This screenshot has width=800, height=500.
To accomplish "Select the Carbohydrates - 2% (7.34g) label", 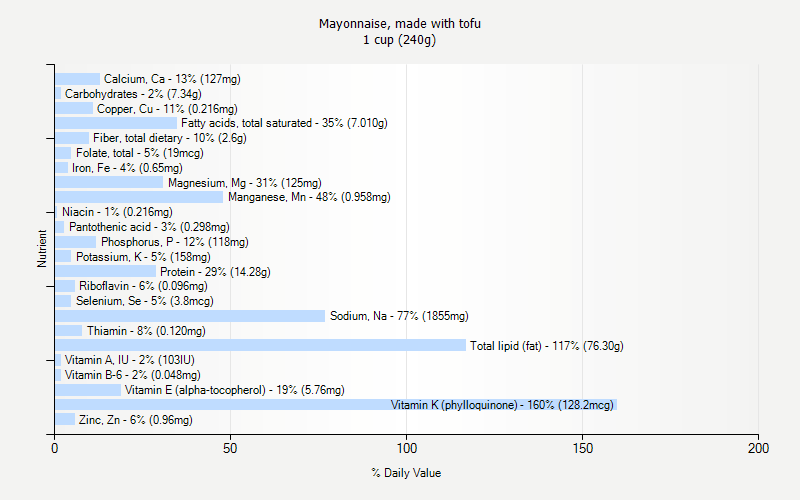I will click(133, 94).
